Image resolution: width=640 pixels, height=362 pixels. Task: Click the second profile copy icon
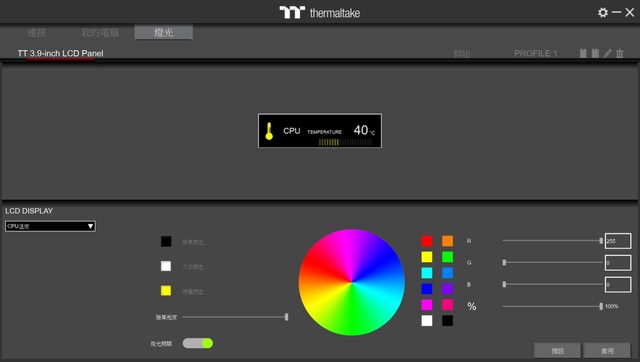(596, 53)
